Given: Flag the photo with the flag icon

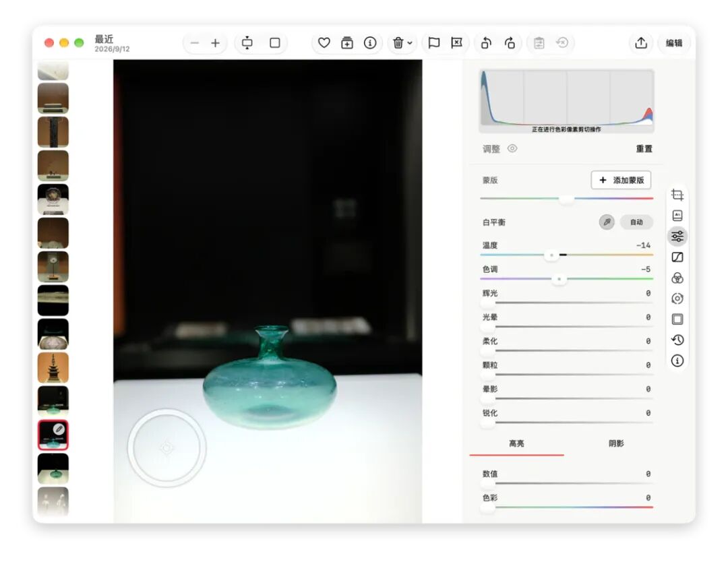Looking at the screenshot, I should coord(433,43).
